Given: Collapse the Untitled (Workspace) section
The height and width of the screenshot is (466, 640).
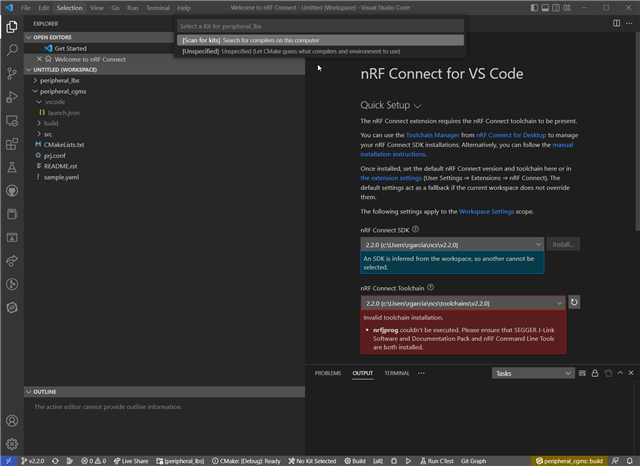Looking at the screenshot, I should tap(165, 70).
